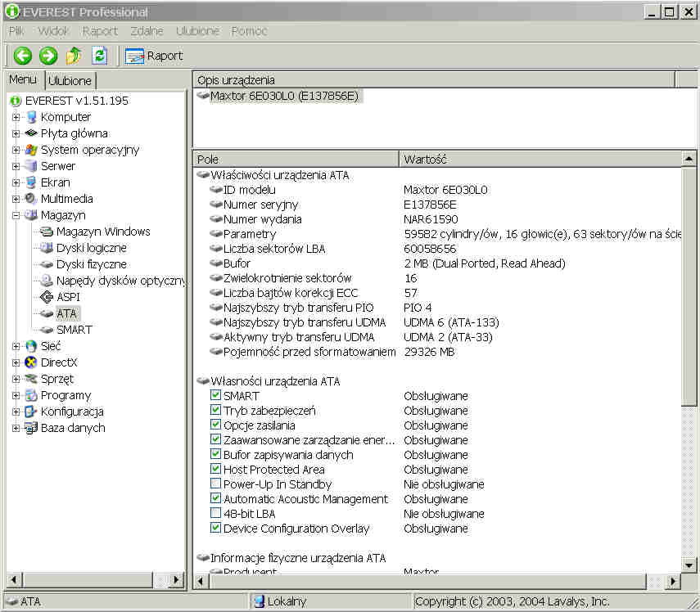Expand the System operacyjny tree node
The image size is (700, 612).
[x=16, y=150]
